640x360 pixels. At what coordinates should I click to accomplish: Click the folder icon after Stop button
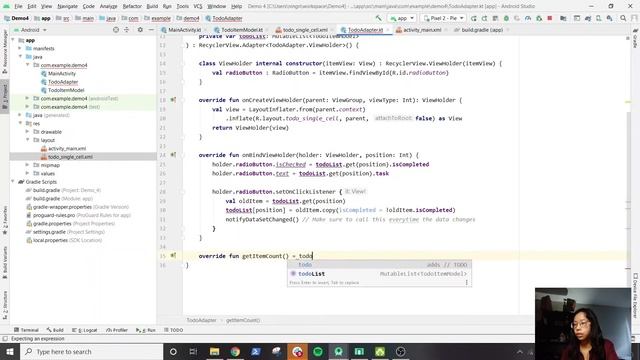coord(563,18)
